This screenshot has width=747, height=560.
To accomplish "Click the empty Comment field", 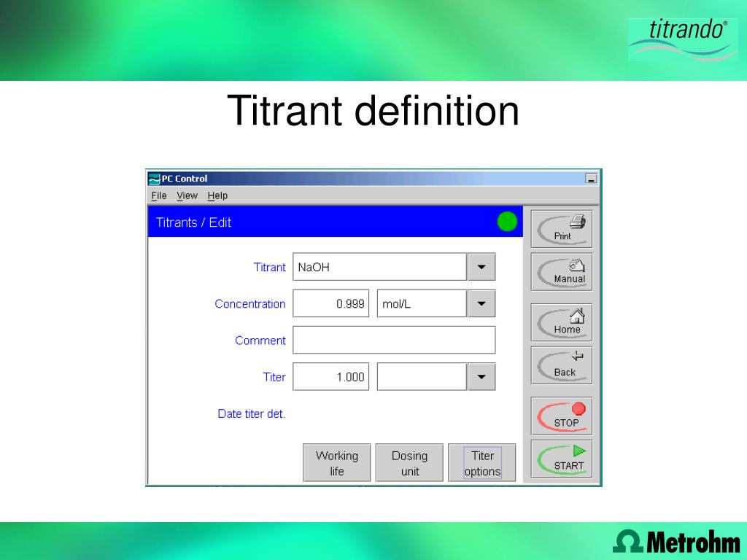I will 394,340.
